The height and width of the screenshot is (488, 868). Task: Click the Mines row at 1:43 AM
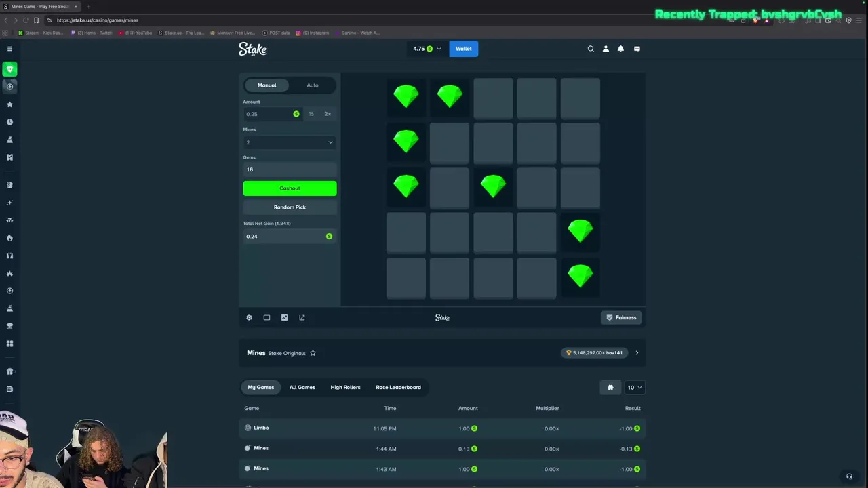[x=442, y=469]
